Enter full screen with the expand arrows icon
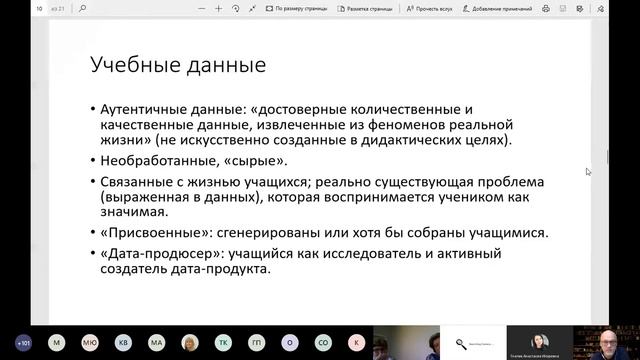The image size is (640, 360). 252,9
